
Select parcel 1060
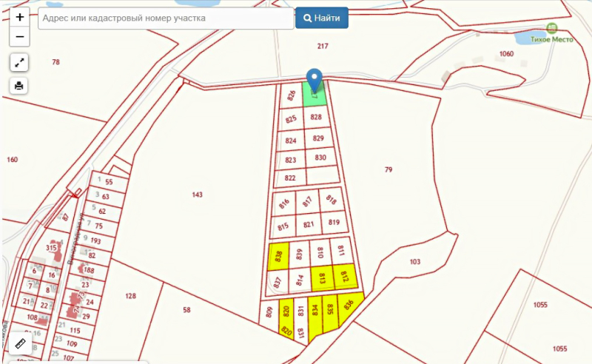click(506, 53)
